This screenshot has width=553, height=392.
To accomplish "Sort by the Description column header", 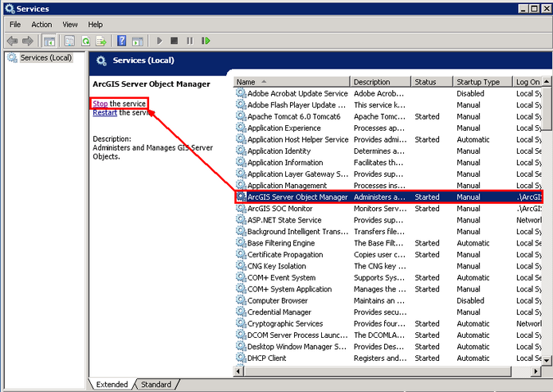I will pyautogui.click(x=381, y=82).
